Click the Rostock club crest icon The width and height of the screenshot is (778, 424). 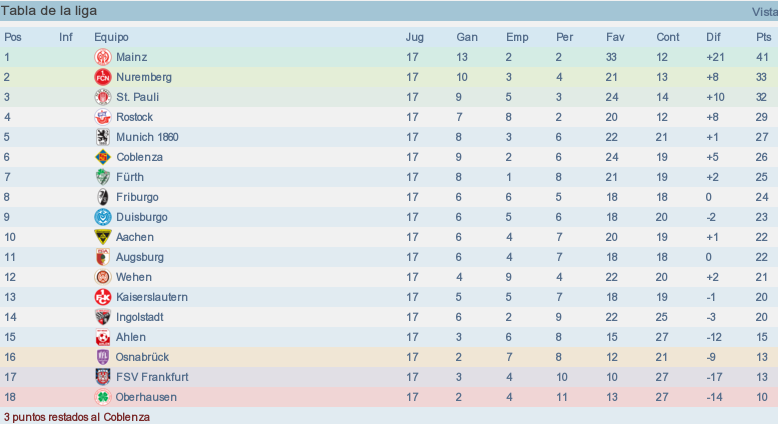[103, 117]
